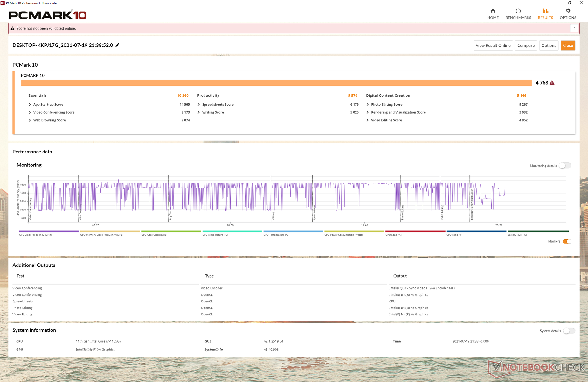Toggle the Monitoring details switch
The image size is (588, 382).
[565, 166]
